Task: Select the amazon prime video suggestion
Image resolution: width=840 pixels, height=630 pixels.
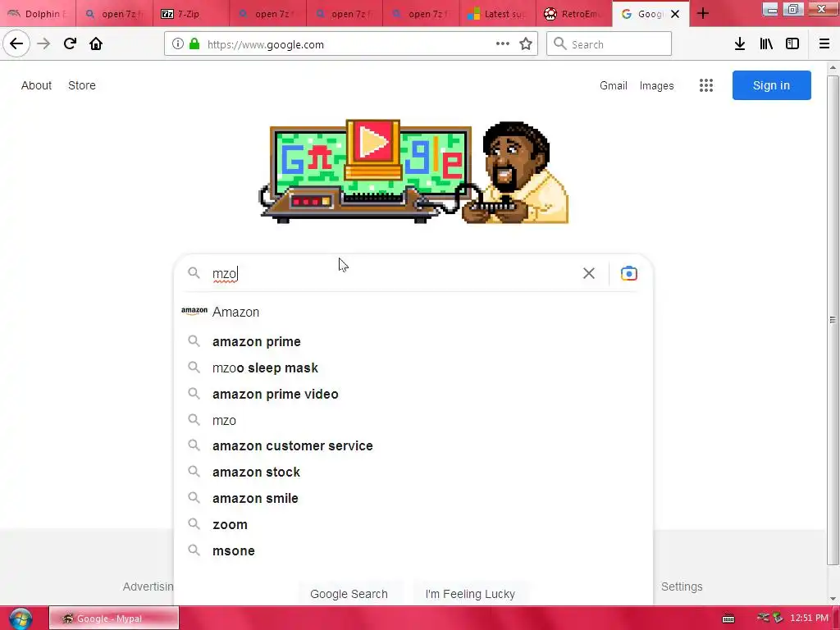Action: click(413, 394)
